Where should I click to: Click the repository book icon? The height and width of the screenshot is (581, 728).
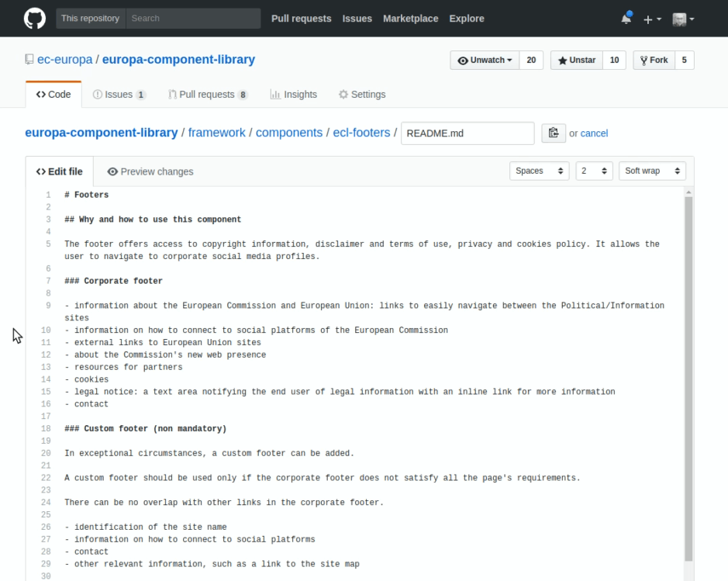pyautogui.click(x=29, y=60)
